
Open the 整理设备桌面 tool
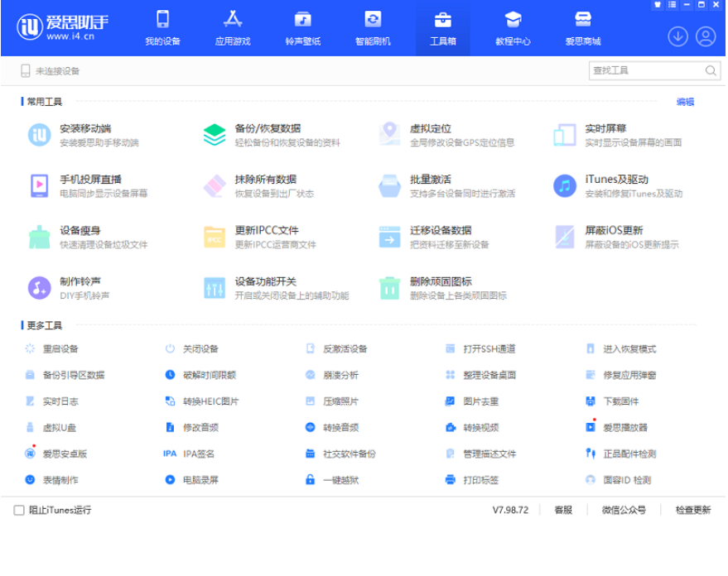(x=481, y=375)
